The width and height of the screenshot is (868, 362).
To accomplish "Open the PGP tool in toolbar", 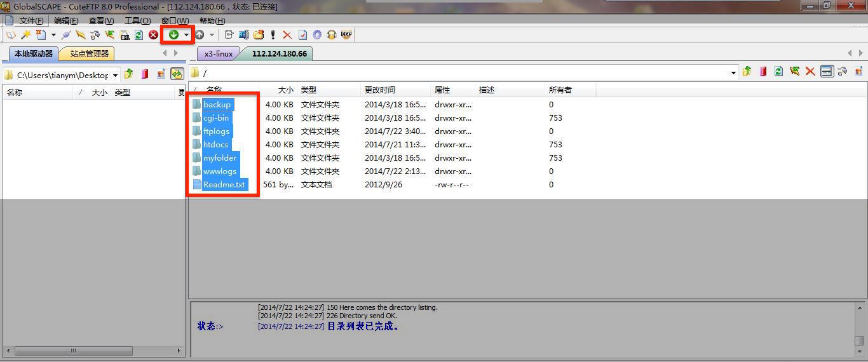I will [x=346, y=35].
